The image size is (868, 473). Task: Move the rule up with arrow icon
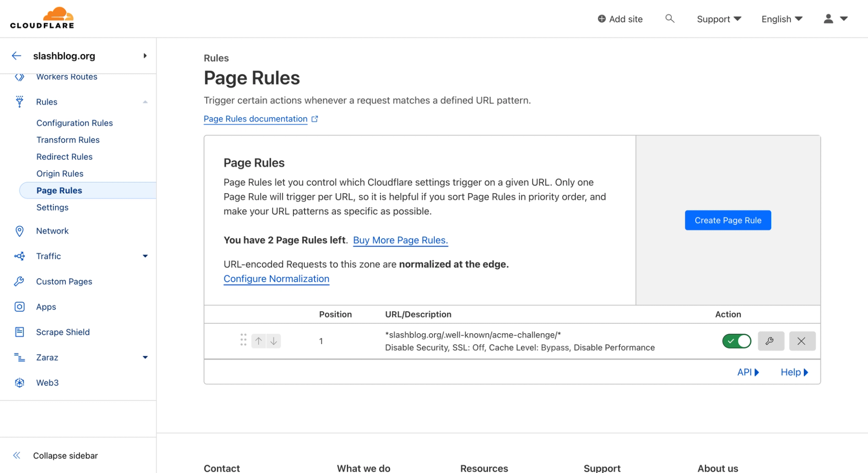click(259, 341)
